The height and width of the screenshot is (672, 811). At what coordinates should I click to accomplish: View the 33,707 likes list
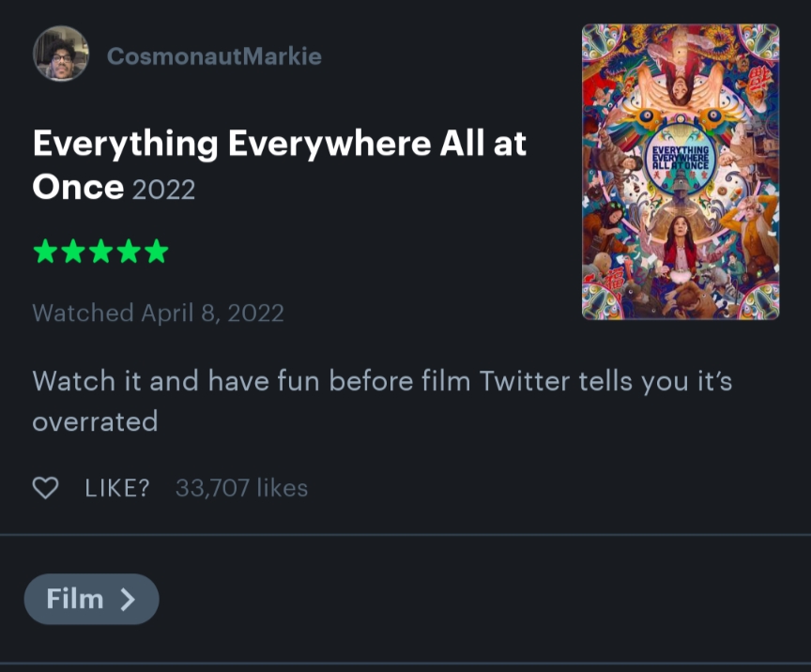[241, 489]
